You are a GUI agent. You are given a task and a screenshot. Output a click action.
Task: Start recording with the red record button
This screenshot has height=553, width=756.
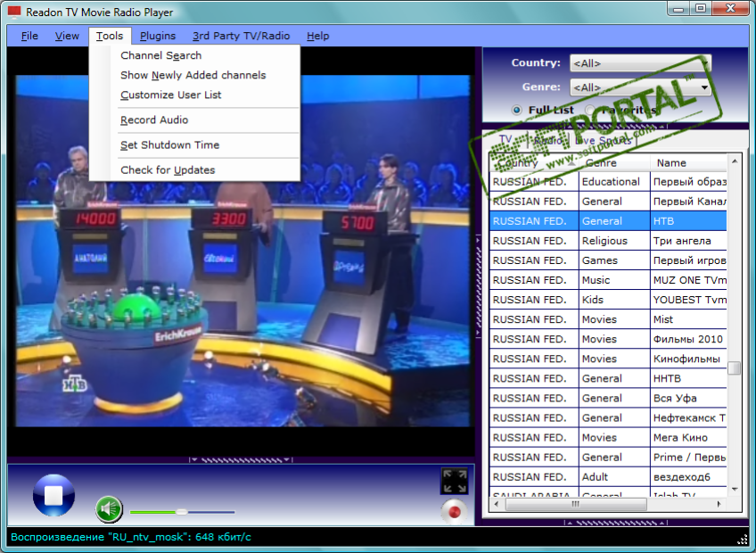[455, 512]
